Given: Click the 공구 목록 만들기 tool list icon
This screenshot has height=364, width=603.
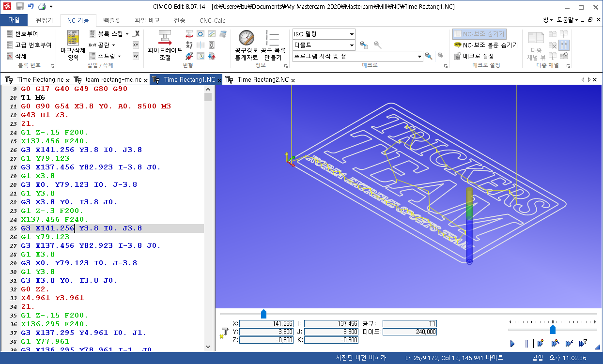Looking at the screenshot, I should (x=273, y=38).
